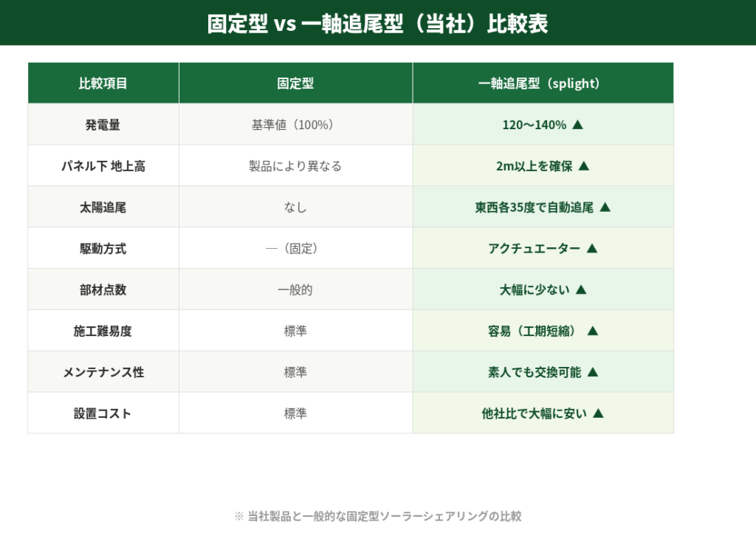
Task: Select the 比較項目 column header
Action: tap(103, 83)
